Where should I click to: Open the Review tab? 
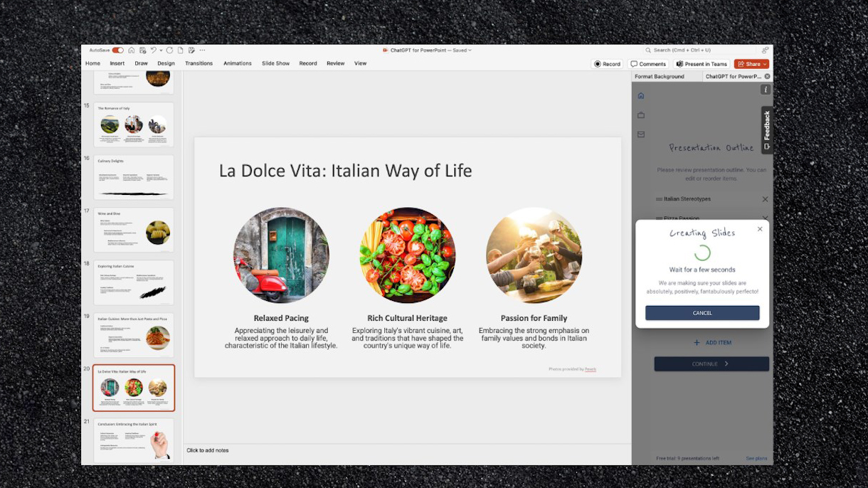tap(336, 63)
